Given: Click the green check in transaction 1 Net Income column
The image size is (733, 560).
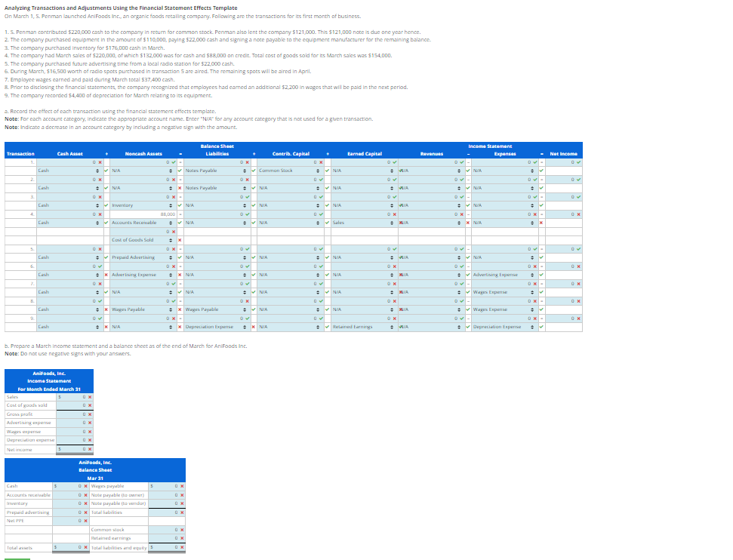Looking at the screenshot, I should (x=577, y=161).
